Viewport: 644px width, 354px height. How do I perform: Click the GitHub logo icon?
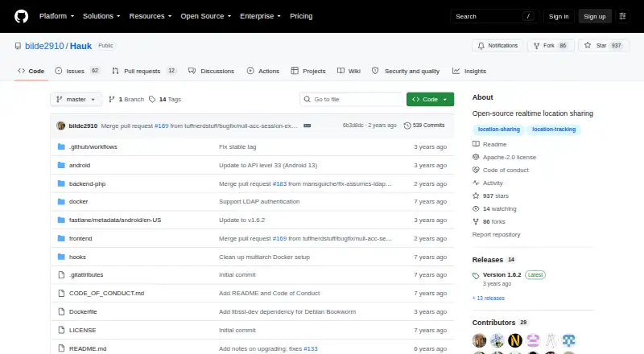[x=22, y=16]
